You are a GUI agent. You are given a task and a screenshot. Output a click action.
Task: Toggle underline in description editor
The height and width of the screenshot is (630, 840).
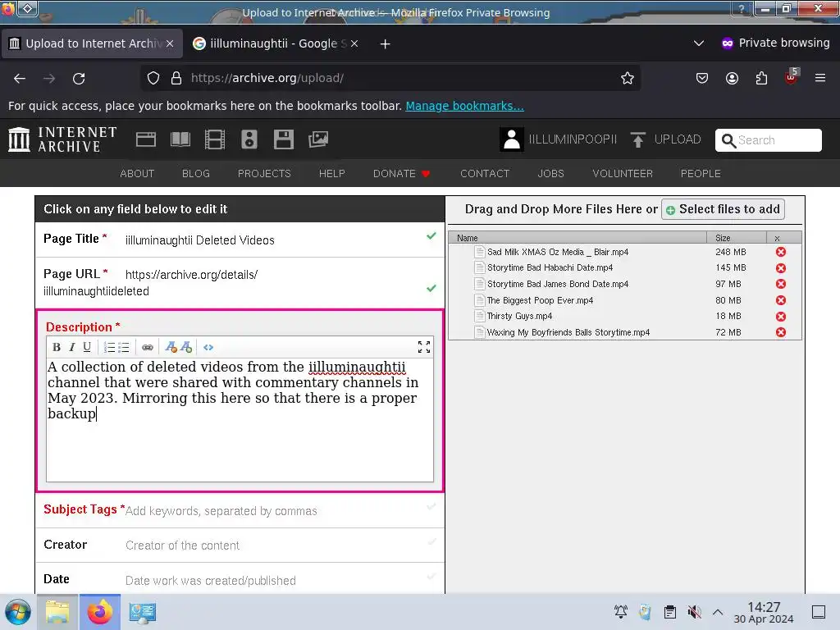click(x=87, y=347)
